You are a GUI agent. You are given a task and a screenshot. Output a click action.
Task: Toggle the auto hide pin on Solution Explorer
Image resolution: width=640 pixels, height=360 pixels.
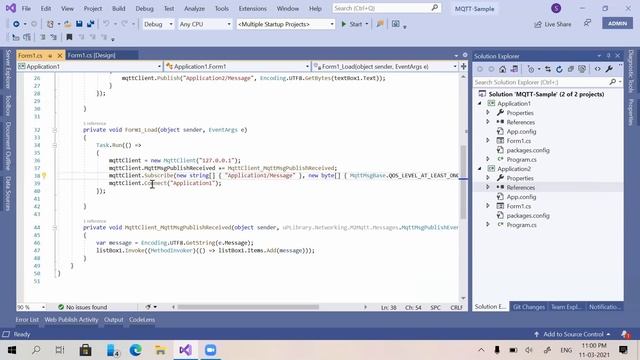tap(608, 56)
